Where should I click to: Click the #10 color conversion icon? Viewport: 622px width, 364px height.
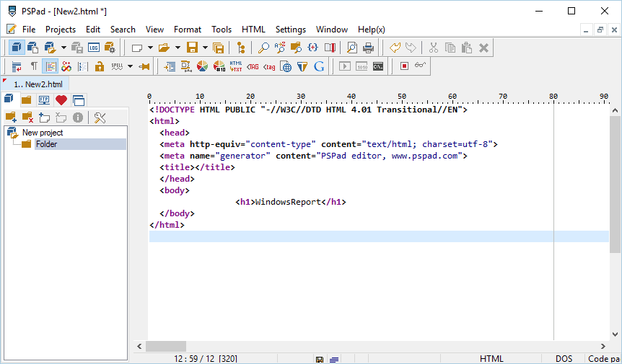(x=219, y=66)
